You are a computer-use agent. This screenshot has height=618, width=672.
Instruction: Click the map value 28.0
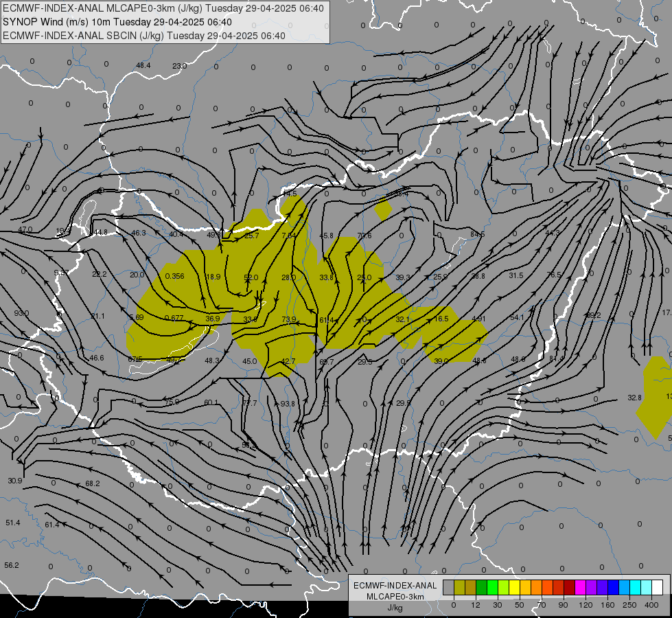(x=288, y=277)
